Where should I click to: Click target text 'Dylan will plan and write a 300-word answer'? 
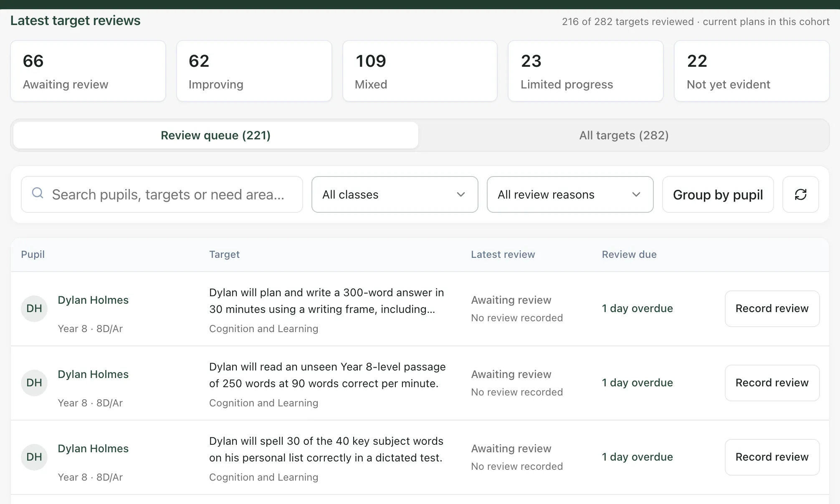326,301
